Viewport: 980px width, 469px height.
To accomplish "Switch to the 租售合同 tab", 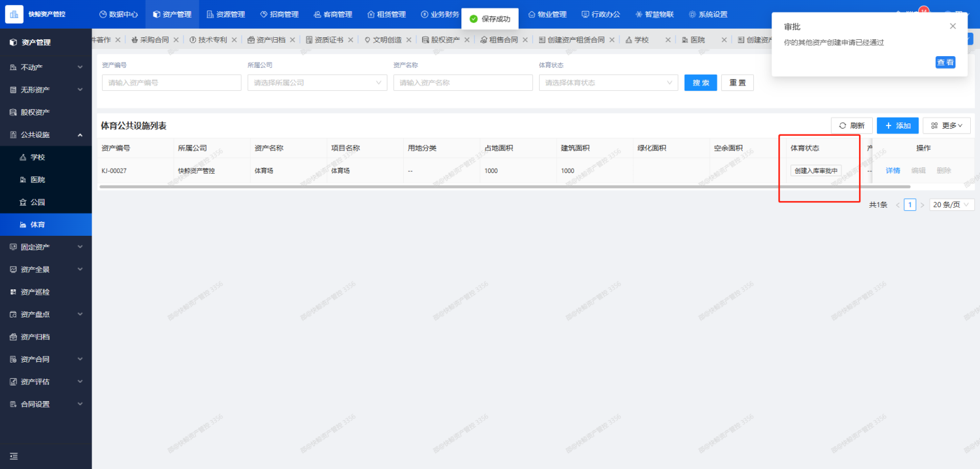I will point(498,40).
